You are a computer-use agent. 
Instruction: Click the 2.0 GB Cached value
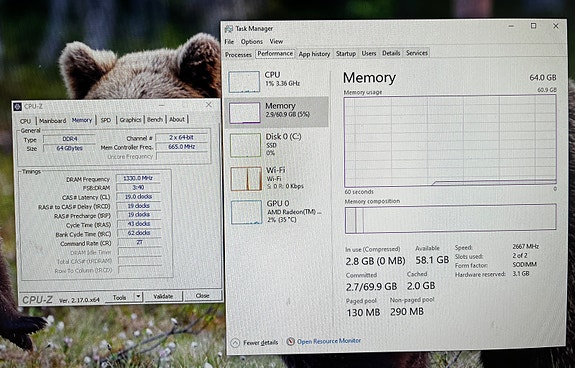point(421,286)
